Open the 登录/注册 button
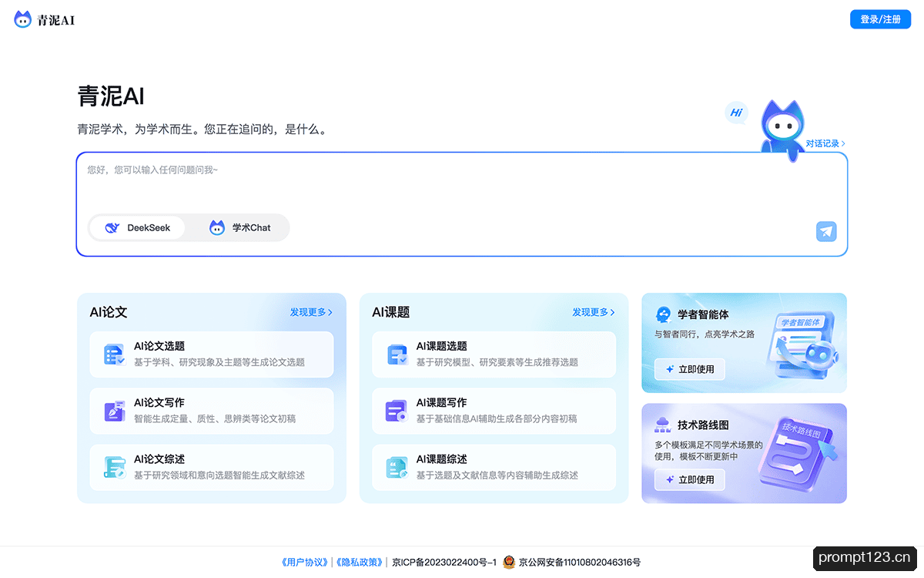This screenshot has width=924, height=578. [880, 19]
